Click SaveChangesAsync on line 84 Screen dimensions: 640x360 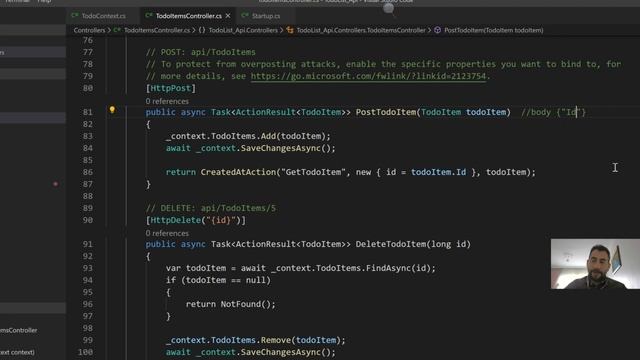click(281, 148)
